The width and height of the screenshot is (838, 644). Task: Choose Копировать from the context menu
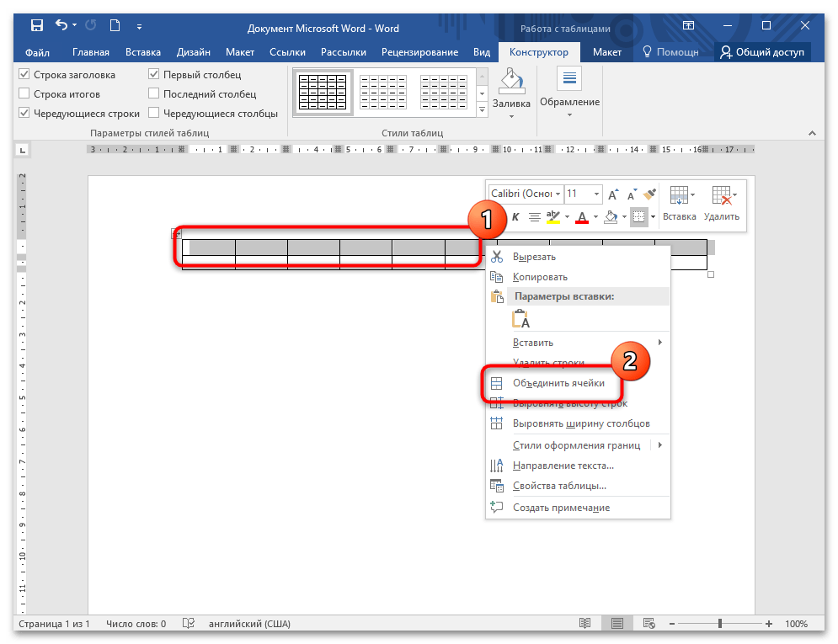click(x=578, y=277)
